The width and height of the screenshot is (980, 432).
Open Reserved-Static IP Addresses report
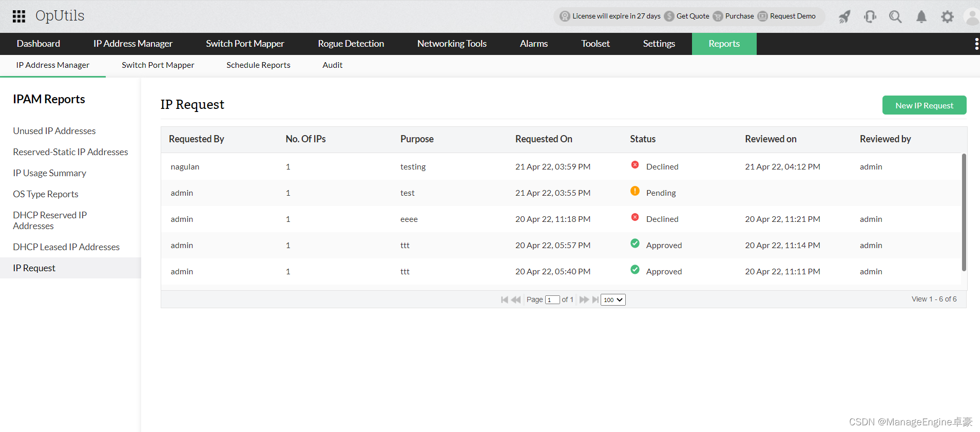click(x=70, y=152)
